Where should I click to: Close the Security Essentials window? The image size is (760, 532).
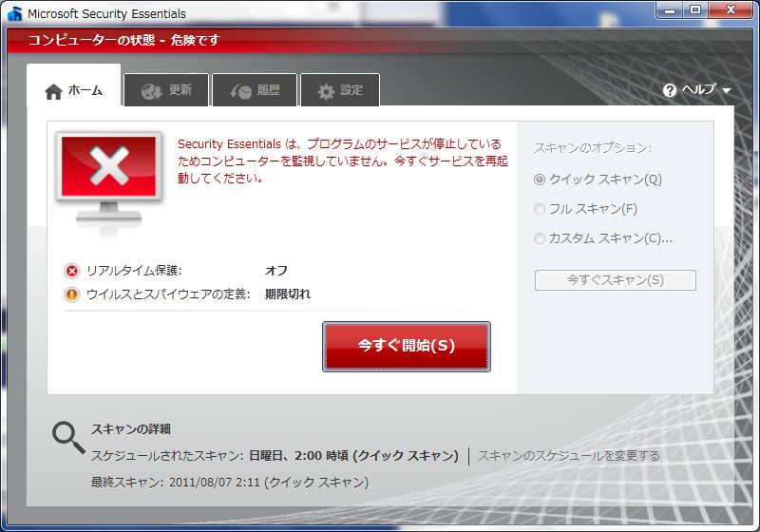[x=731, y=9]
